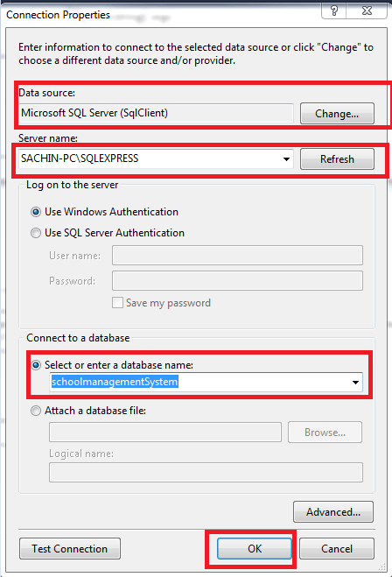Click the User name text field
The width and height of the screenshot is (392, 577).
pos(237,255)
